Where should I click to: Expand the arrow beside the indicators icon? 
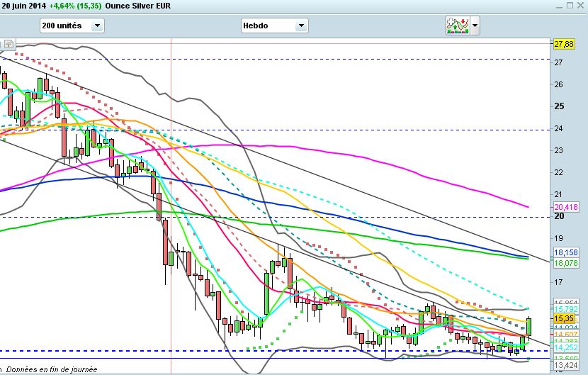[x=475, y=26]
